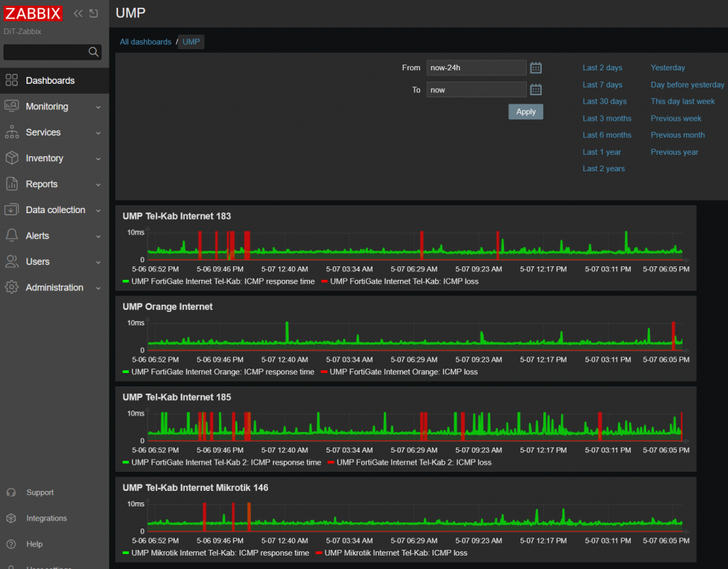Open calendar picker for From field
728x569 pixels.
tap(536, 67)
